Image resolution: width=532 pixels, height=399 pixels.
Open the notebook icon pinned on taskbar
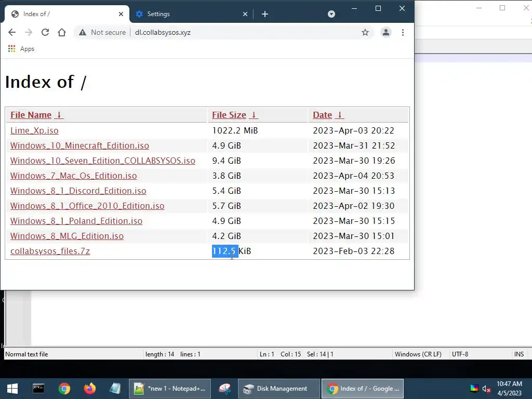[115, 389]
